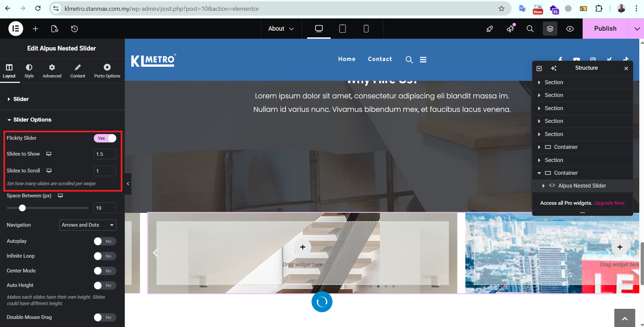Expand the collapsed Container in Structure
Image resolution: width=644 pixels, height=327 pixels.
click(539, 147)
